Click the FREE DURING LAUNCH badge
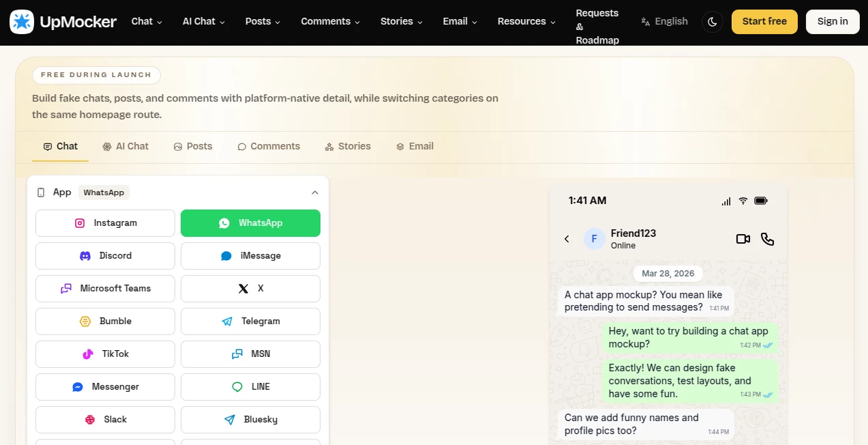The height and width of the screenshot is (445, 868). coord(96,75)
